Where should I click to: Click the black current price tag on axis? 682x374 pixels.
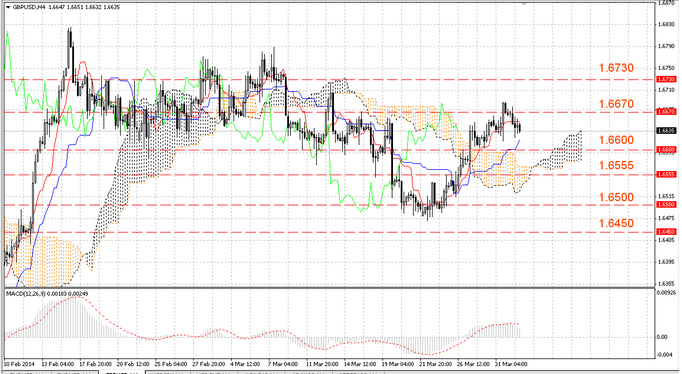[x=666, y=130]
